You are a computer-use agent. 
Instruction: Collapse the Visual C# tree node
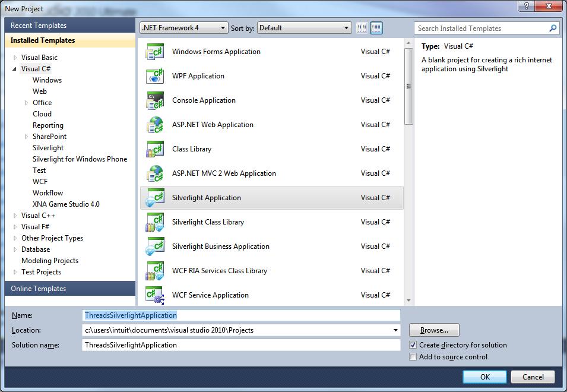click(14, 69)
